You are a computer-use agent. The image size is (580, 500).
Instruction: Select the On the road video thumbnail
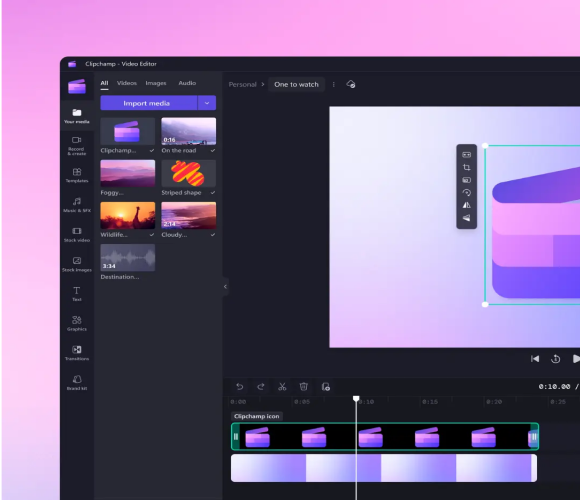pos(189,131)
